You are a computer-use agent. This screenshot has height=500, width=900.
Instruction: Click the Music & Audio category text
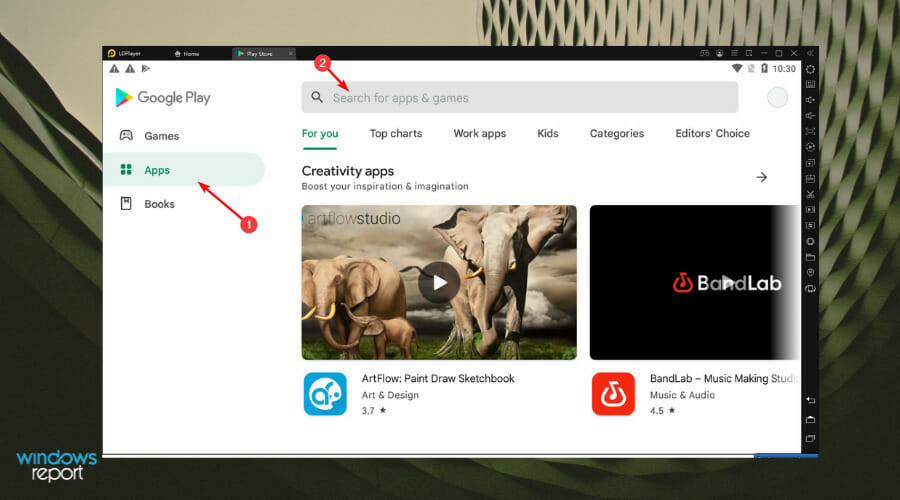coord(682,395)
